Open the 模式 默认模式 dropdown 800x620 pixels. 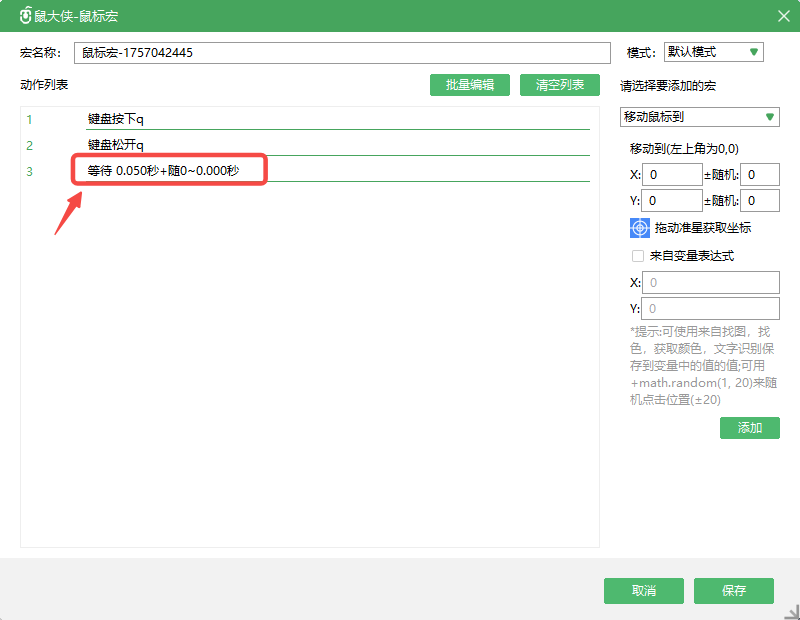[x=714, y=52]
